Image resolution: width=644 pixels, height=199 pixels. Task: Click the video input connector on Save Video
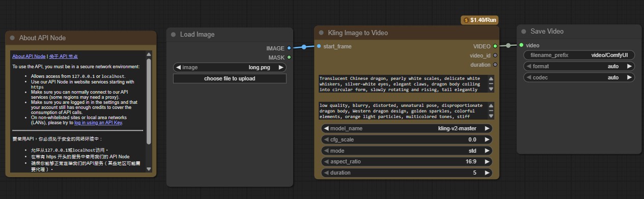(x=521, y=45)
